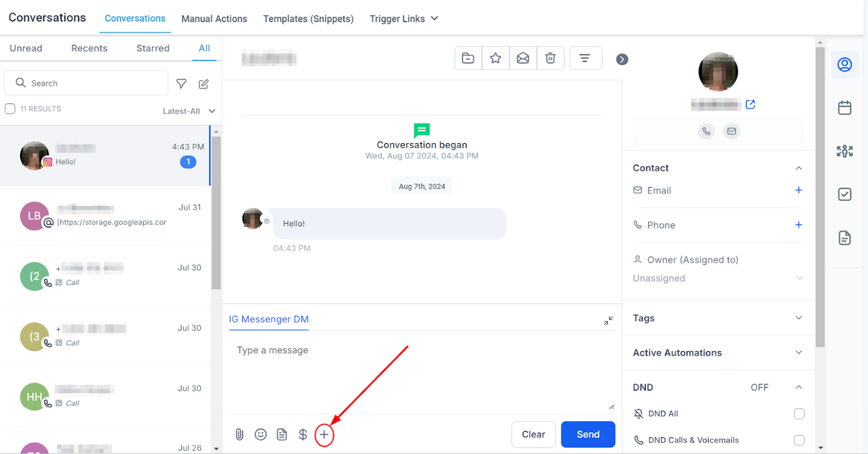The image size is (868, 454).
Task: Click the contact panel scrollbar
Action: [x=820, y=197]
